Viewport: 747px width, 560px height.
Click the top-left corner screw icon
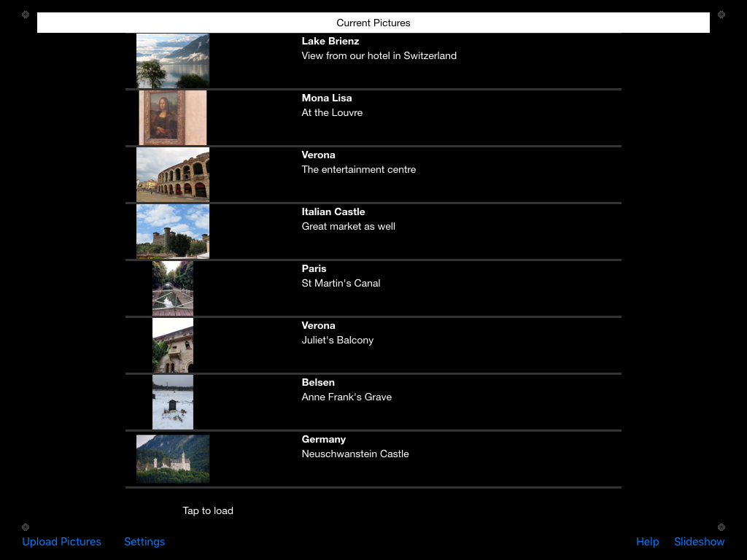coord(26,15)
